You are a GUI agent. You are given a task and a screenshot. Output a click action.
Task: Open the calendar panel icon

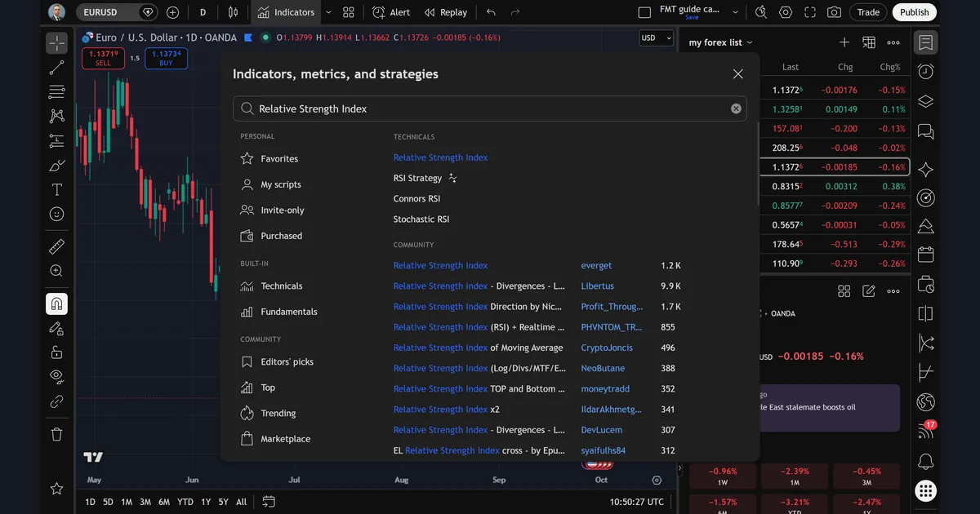pos(925,255)
